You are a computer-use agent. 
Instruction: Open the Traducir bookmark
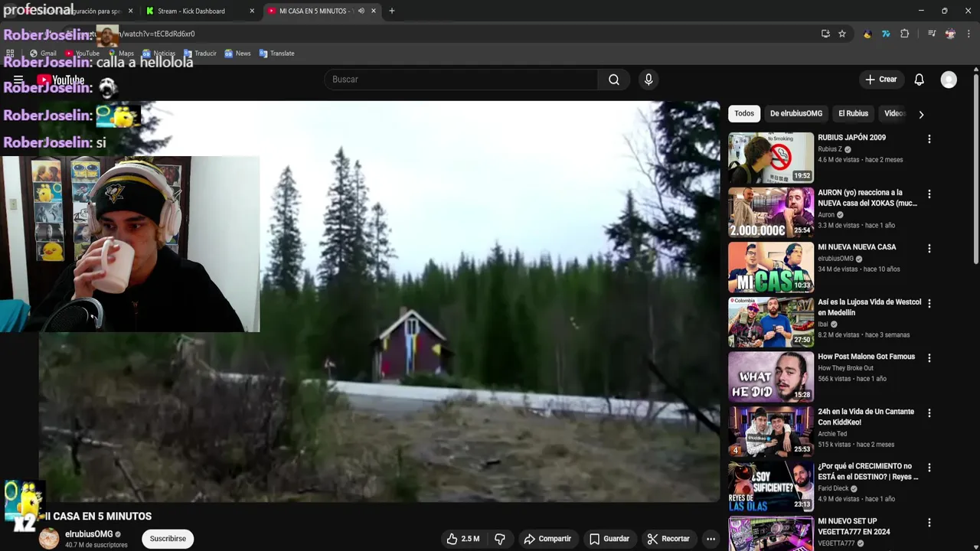pyautogui.click(x=200, y=54)
